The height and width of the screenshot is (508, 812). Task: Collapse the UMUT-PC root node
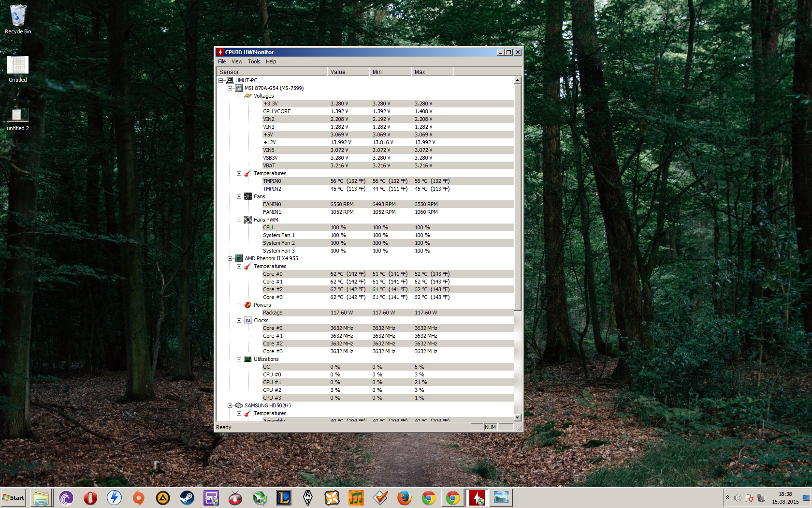pyautogui.click(x=221, y=80)
